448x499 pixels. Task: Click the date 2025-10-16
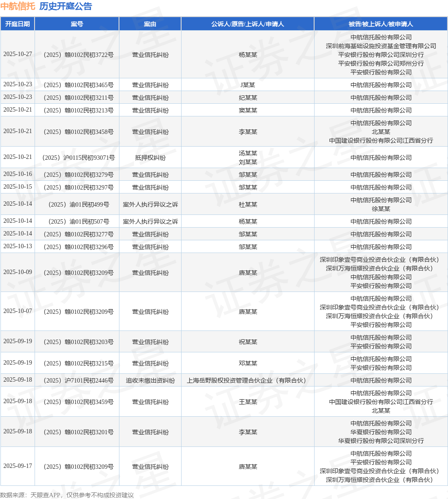(x=18, y=174)
